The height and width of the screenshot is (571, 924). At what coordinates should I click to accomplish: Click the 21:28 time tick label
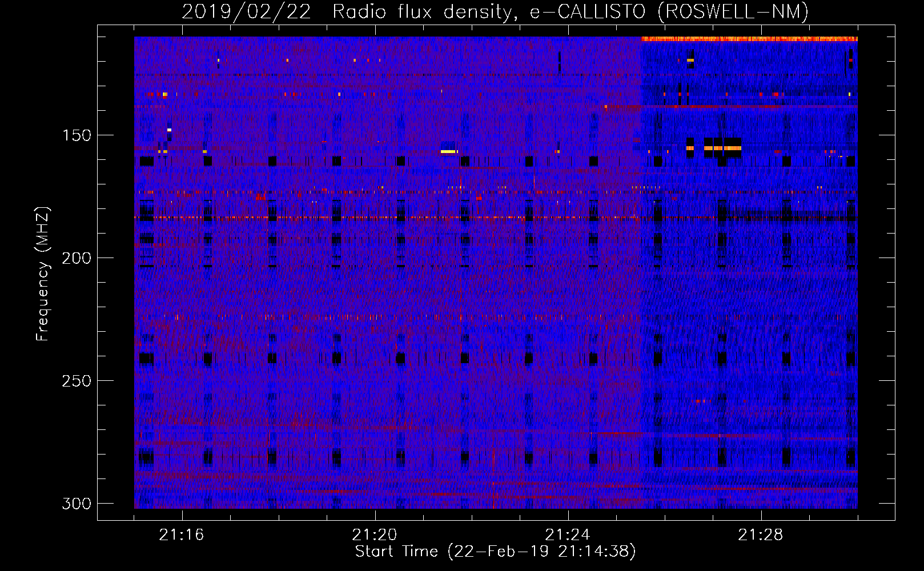[x=761, y=534]
